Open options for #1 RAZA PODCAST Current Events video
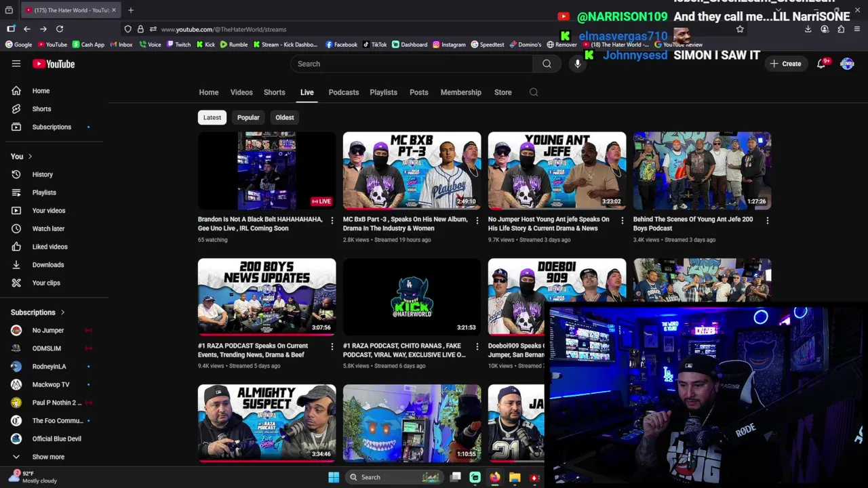 (x=332, y=346)
